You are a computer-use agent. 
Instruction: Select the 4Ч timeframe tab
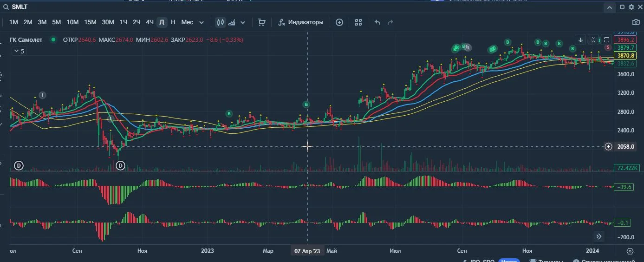150,22
